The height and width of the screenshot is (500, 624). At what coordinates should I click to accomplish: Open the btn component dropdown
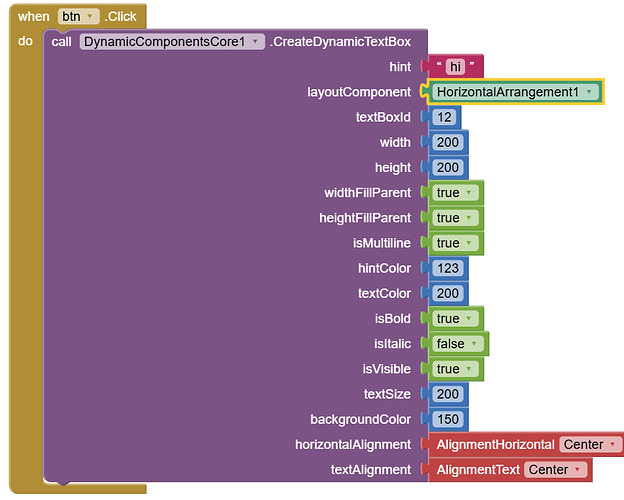pyautogui.click(x=78, y=16)
